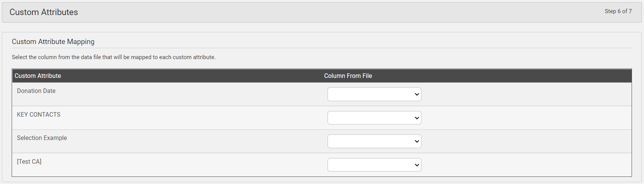Click the [Test CA] attribute label
This screenshot has width=644, height=184.
click(29, 161)
